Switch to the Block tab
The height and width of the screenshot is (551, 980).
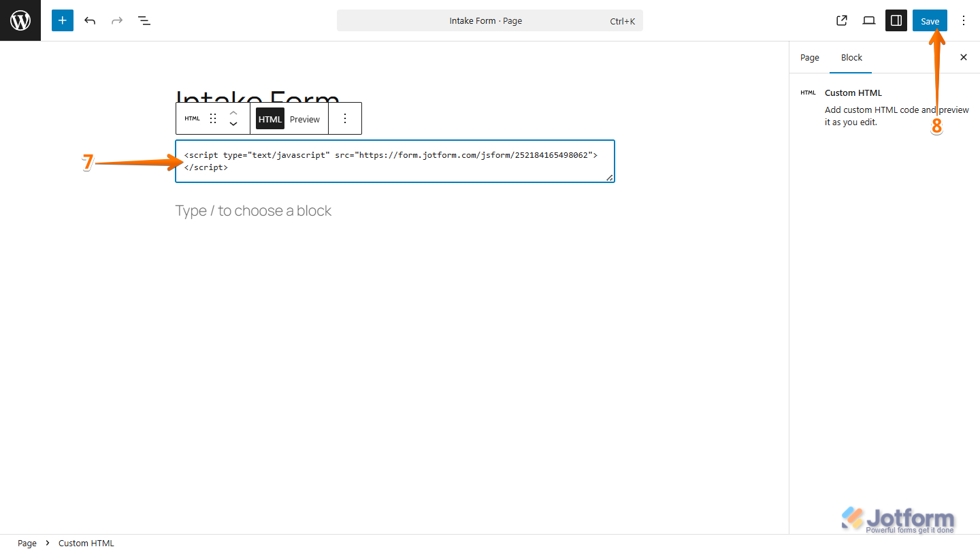851,58
